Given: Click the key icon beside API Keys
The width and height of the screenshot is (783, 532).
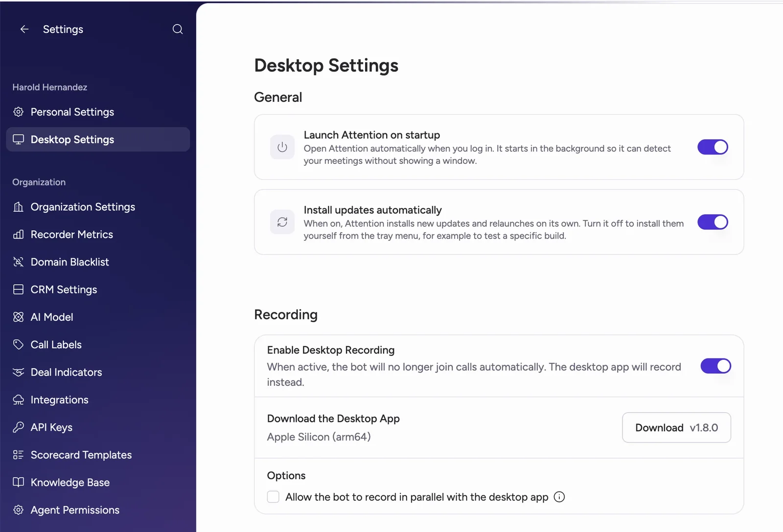Looking at the screenshot, I should (x=18, y=427).
